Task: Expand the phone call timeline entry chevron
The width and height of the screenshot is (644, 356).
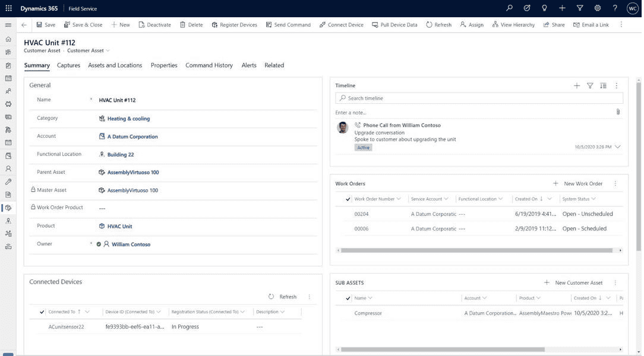Action: pyautogui.click(x=618, y=147)
